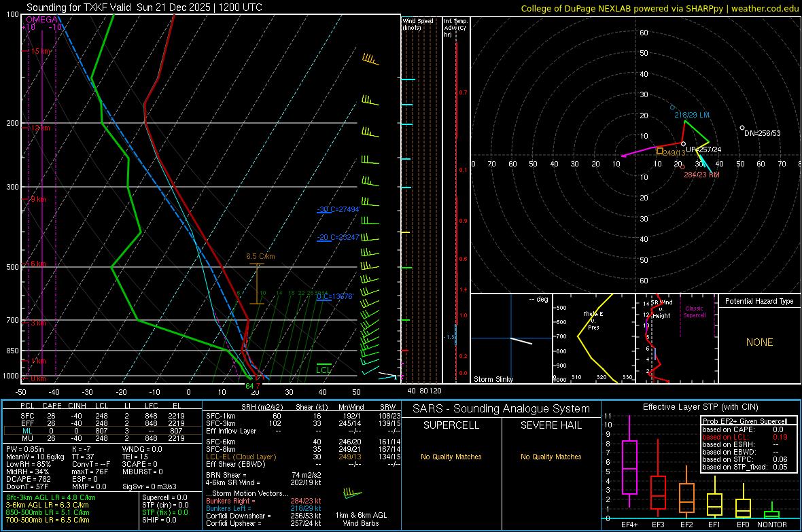Click the 'DN=256/53' hodograph label
802x532 pixels.
pos(762,133)
